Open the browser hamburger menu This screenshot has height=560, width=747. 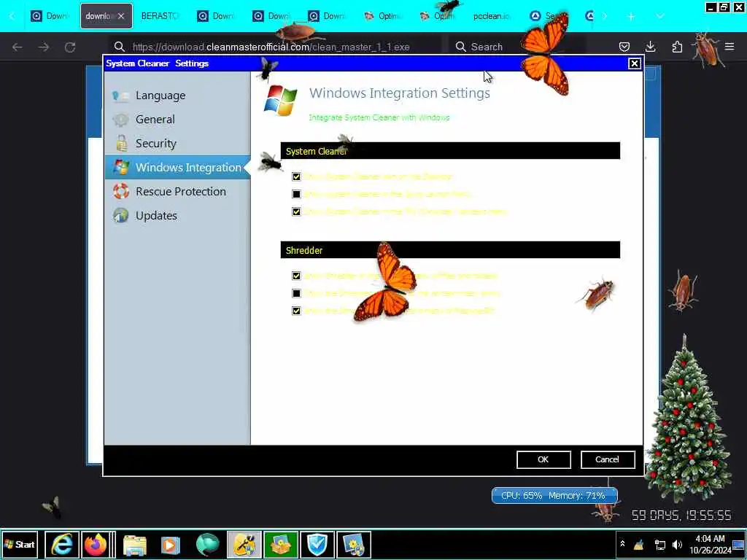pyautogui.click(x=729, y=47)
